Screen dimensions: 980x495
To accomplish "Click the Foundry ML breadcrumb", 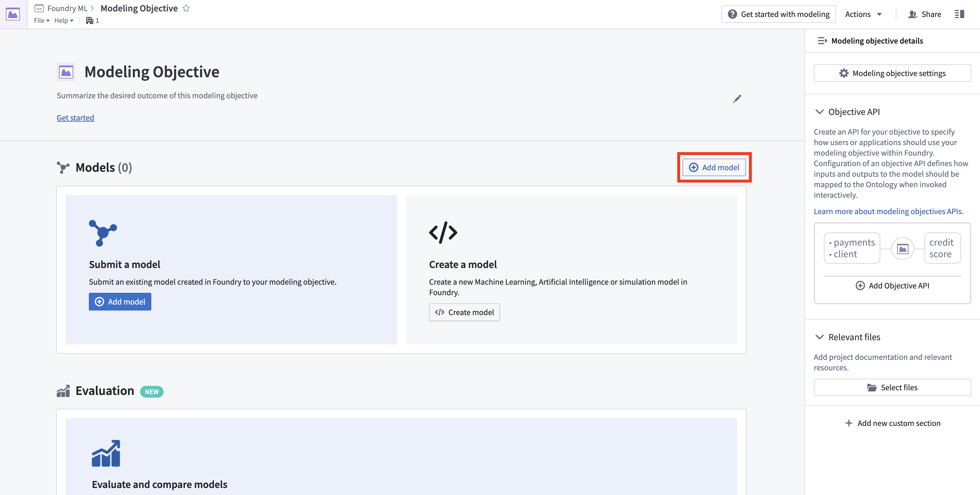I will coord(67,8).
